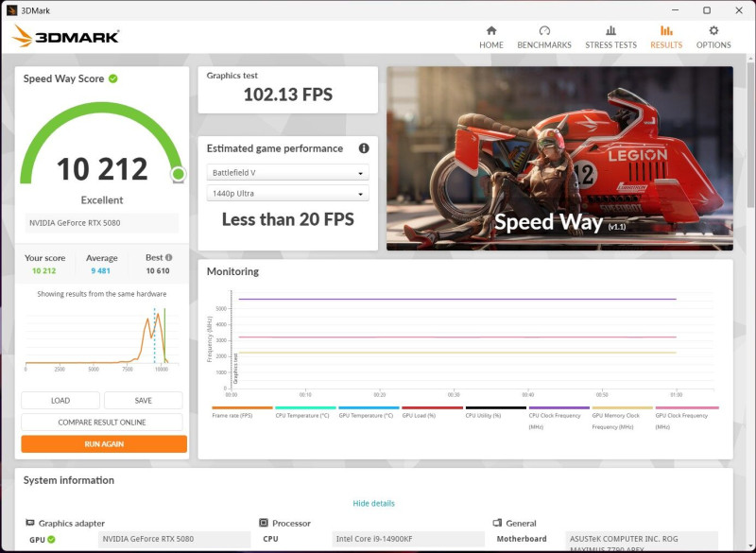This screenshot has height=553, width=756.
Task: Click the Graphics adapter icon in System information
Action: [x=30, y=523]
